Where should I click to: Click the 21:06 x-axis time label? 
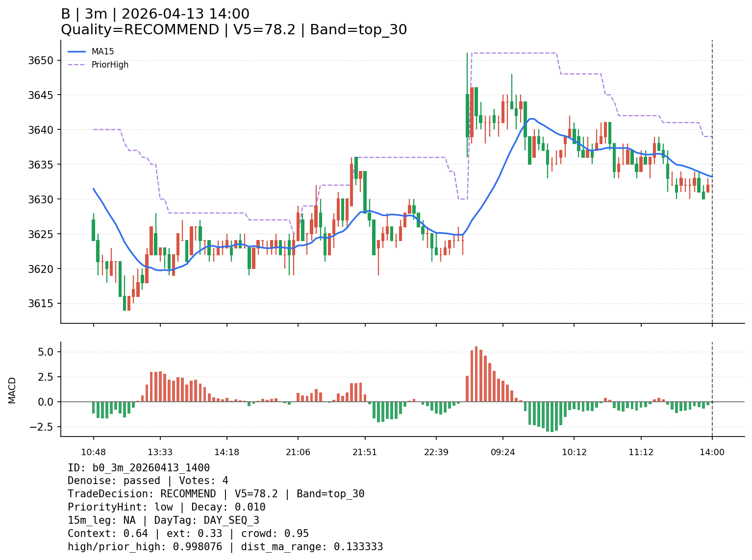click(298, 452)
